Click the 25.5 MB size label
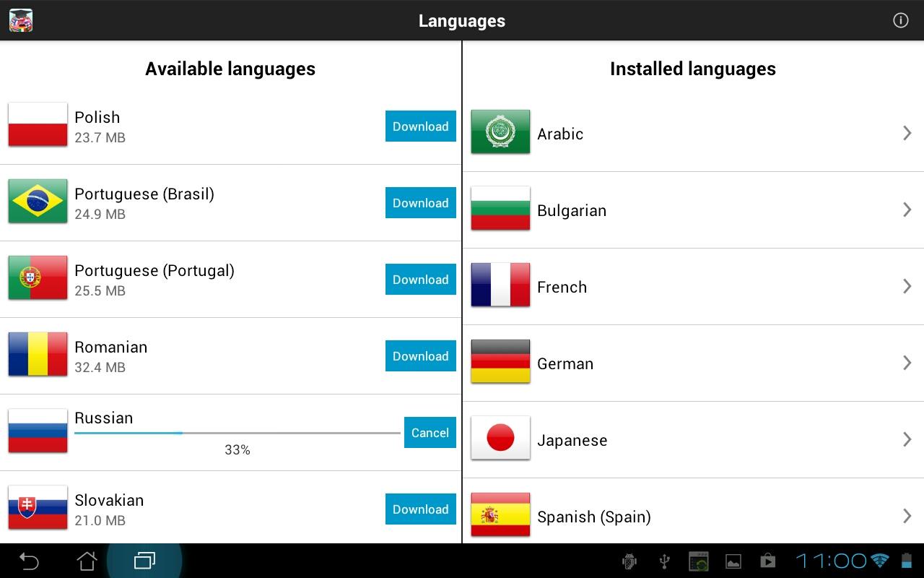This screenshot has height=578, width=924. pos(100,290)
